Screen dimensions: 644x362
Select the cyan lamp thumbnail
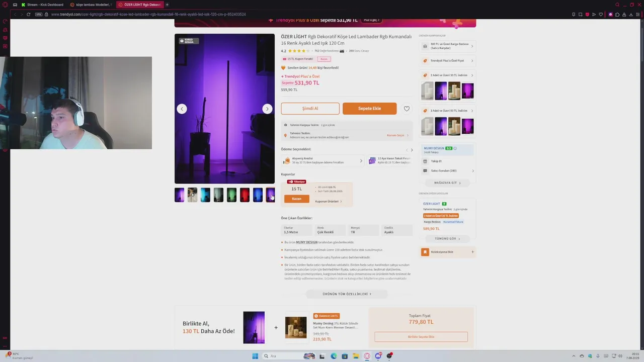205,195
